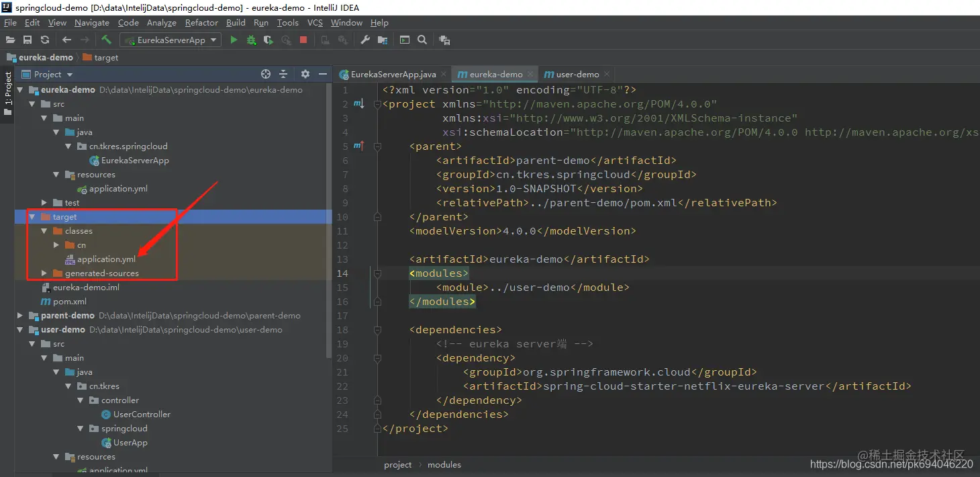This screenshot has width=980, height=477.
Task: Click the target breadcrumb in navigation bar
Action: click(x=105, y=58)
